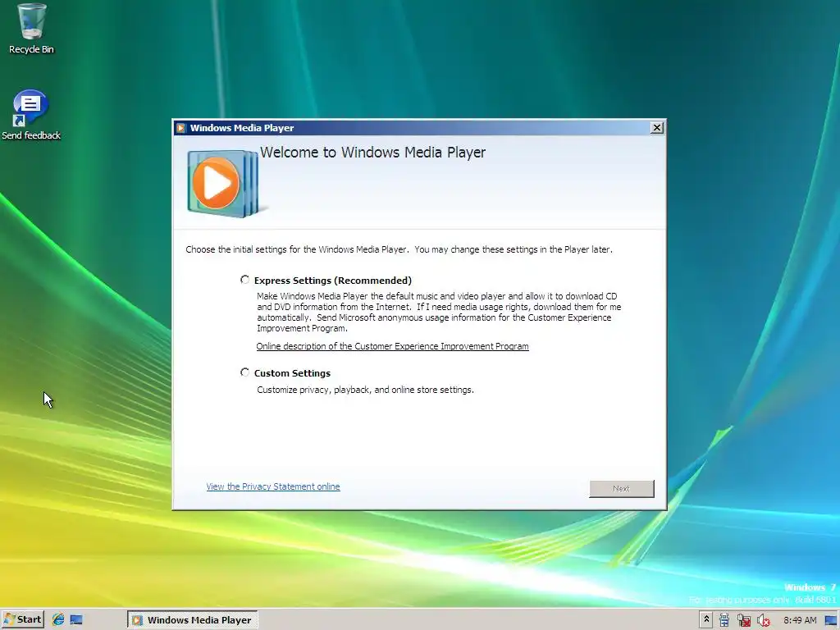Click the network tray icon
840x630 pixels.
(x=724, y=620)
